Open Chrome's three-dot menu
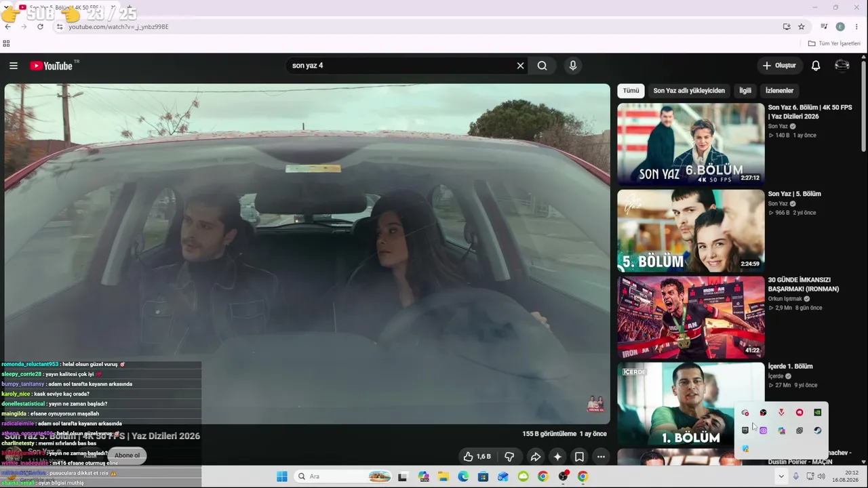The image size is (868, 488). coord(856,26)
